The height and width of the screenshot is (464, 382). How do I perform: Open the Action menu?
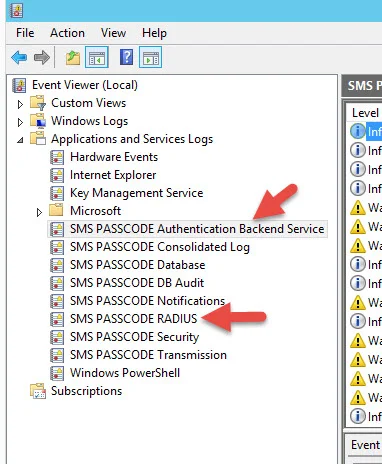pyautogui.click(x=67, y=33)
